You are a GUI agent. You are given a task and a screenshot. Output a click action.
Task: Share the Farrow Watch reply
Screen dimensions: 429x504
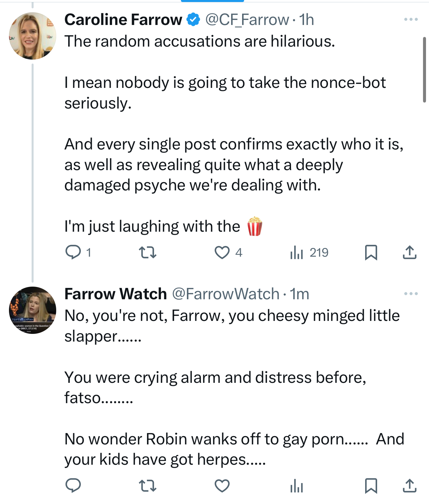click(409, 486)
